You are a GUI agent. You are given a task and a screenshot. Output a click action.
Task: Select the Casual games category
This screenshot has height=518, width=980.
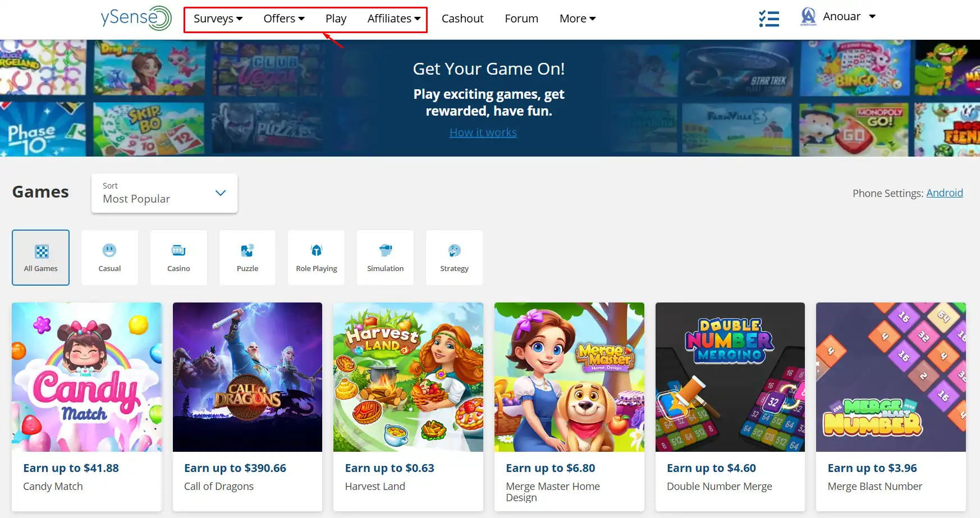tap(109, 258)
